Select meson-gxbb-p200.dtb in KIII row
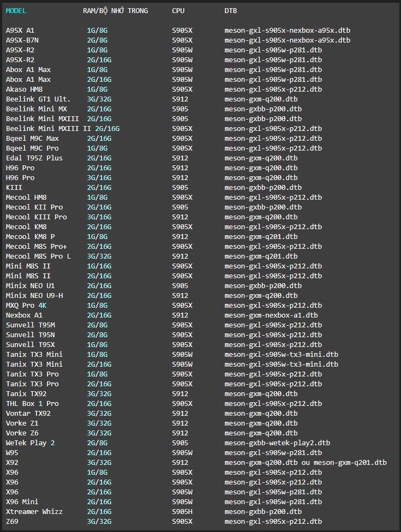401x532 pixels. (x=263, y=188)
